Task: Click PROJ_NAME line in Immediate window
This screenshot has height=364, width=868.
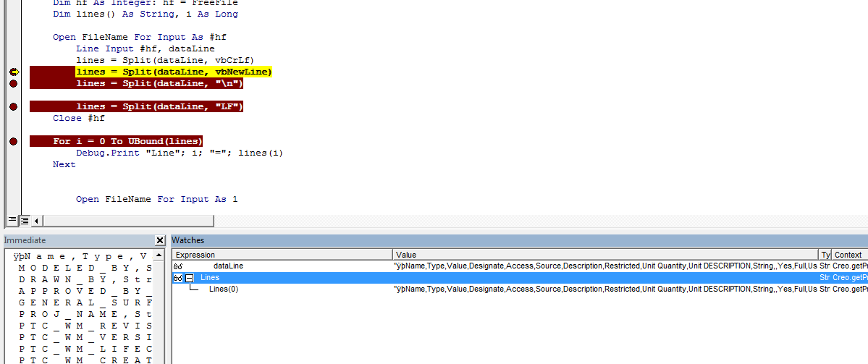Action: click(x=85, y=316)
